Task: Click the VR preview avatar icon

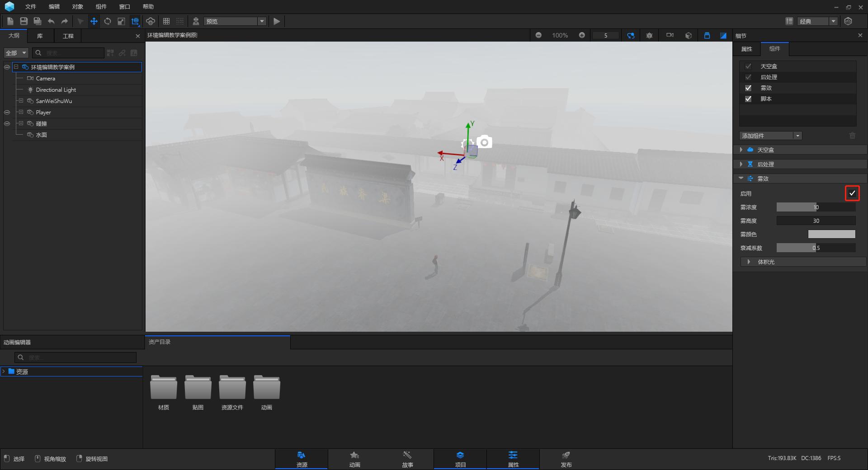Action: pyautogui.click(x=196, y=21)
